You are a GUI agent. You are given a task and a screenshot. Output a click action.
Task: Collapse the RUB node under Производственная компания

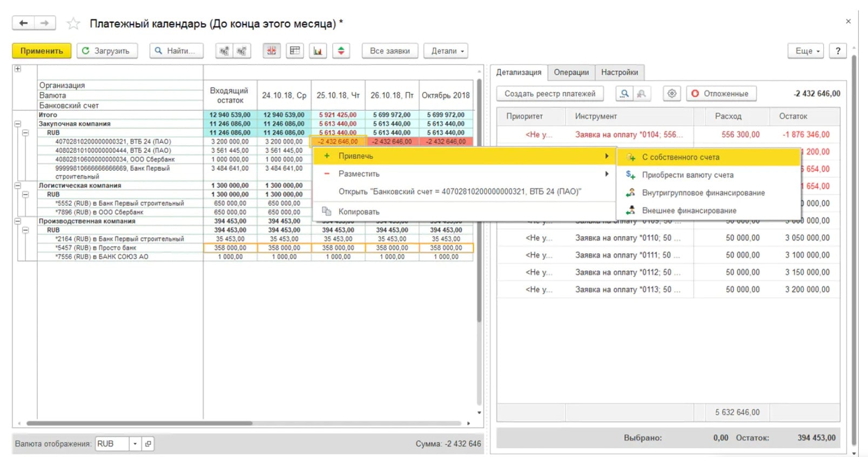tap(25, 230)
